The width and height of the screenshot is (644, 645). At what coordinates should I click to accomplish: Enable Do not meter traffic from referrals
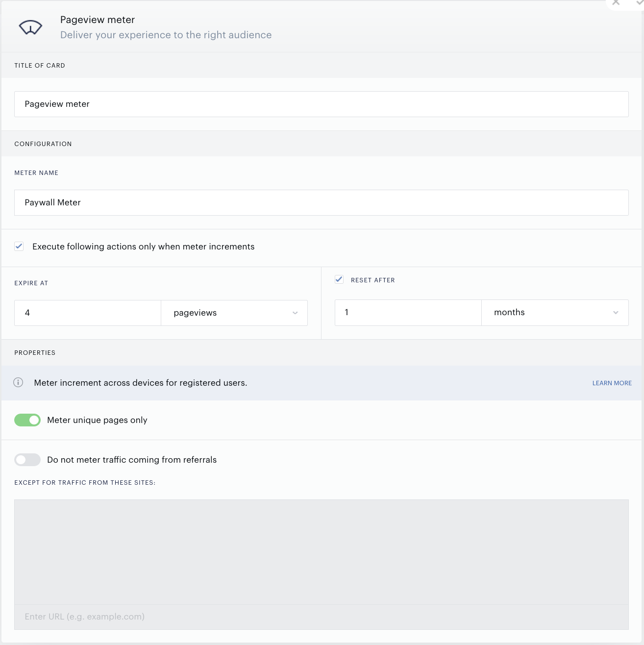click(27, 460)
